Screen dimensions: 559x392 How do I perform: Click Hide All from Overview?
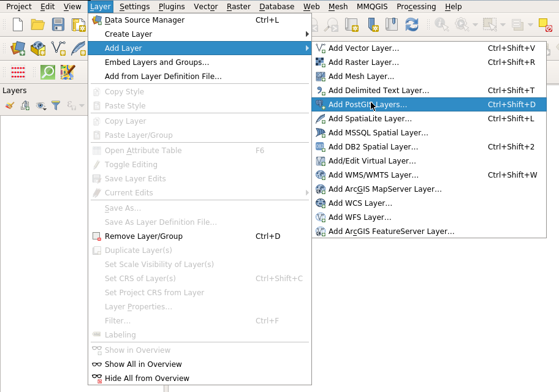pyautogui.click(x=146, y=379)
